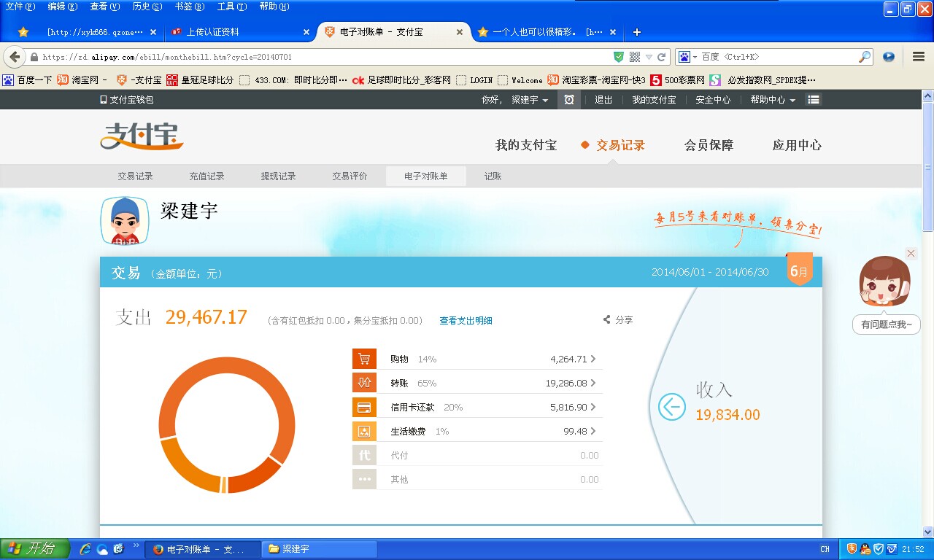Screen dimensions: 934x560
Task: Click the circular left arrow beside 收入
Action: click(672, 407)
